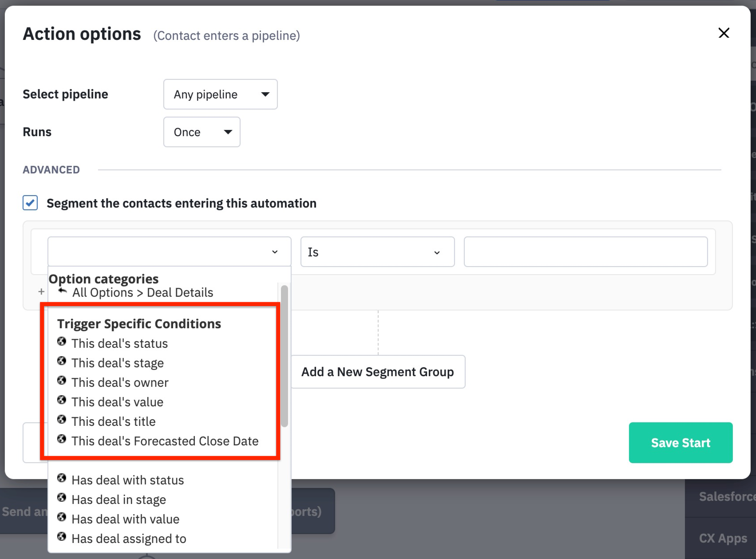This screenshot has width=756, height=559.
Task: Click globe icon beside This deal's Forecasted Close Date
Action: click(x=62, y=439)
